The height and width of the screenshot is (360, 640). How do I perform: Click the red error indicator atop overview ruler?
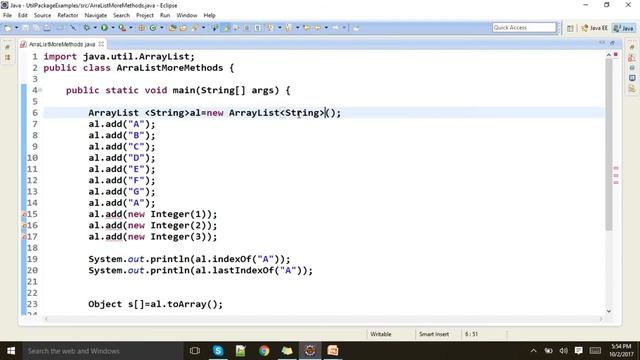tap(616, 54)
